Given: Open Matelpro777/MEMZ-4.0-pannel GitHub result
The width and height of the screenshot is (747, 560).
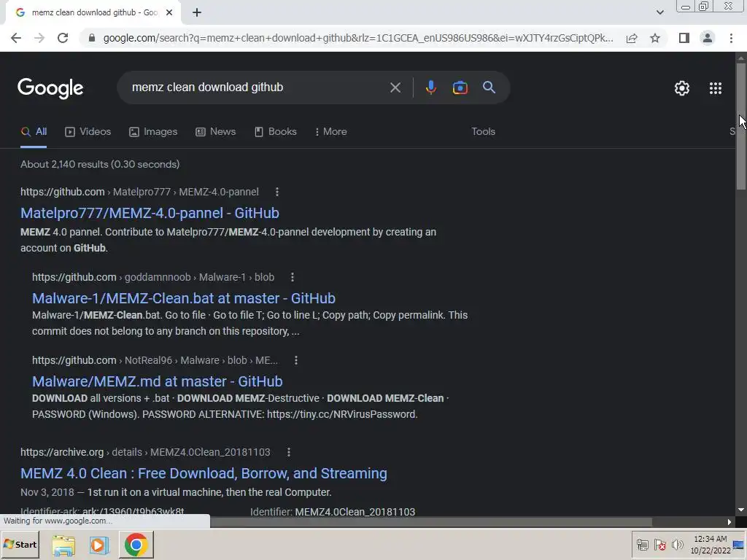Looking at the screenshot, I should point(150,213).
